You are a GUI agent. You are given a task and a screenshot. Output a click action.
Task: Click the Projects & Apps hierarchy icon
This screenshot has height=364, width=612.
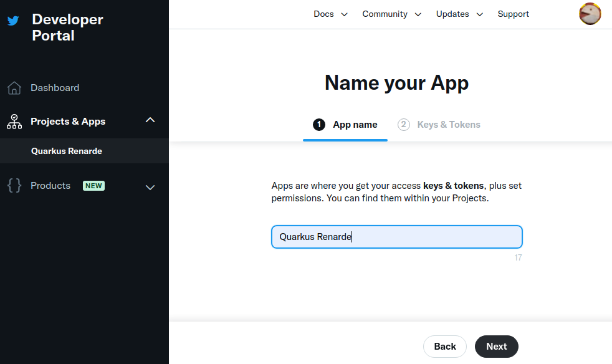click(14, 122)
